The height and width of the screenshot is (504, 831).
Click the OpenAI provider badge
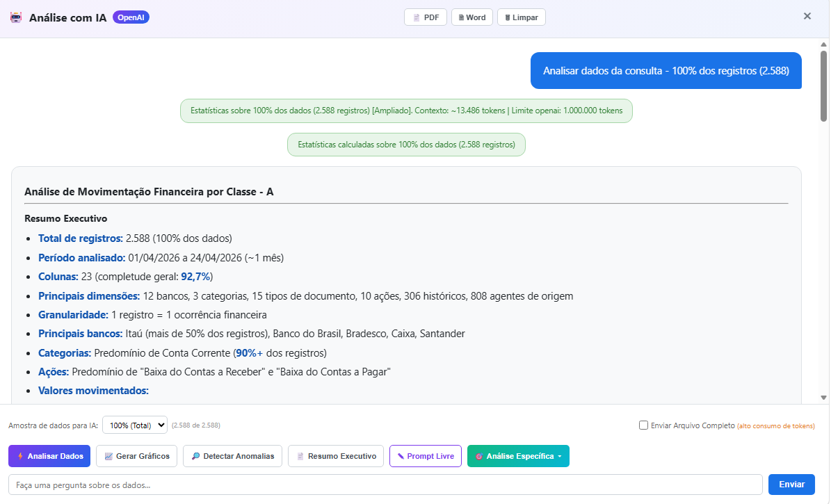pos(131,17)
